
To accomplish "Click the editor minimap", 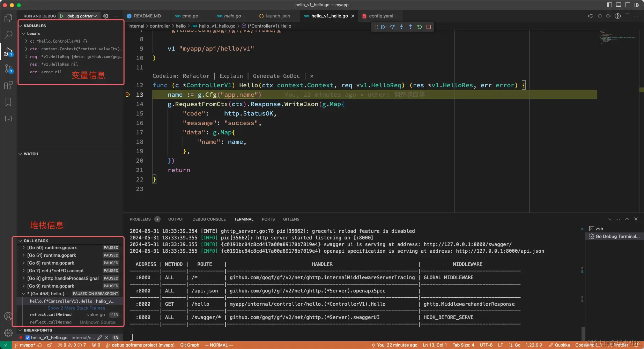I will 618,37.
